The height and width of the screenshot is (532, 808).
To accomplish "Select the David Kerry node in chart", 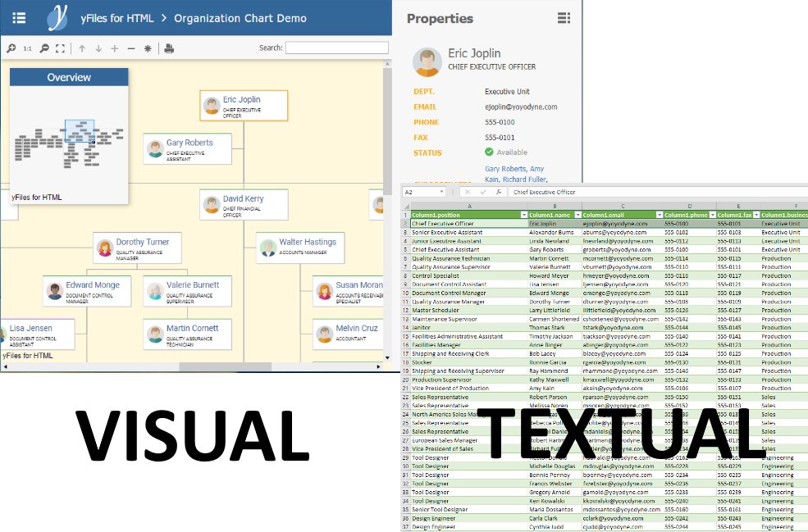I will [244, 204].
